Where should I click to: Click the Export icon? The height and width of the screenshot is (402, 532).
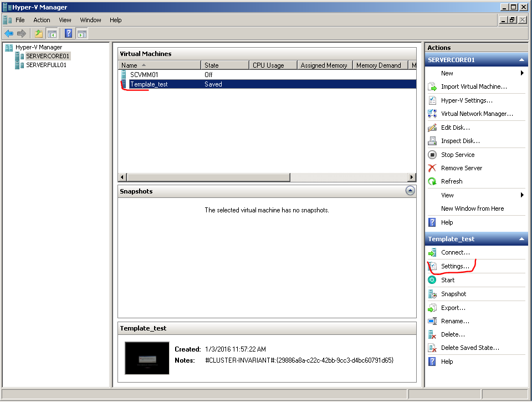pos(432,308)
